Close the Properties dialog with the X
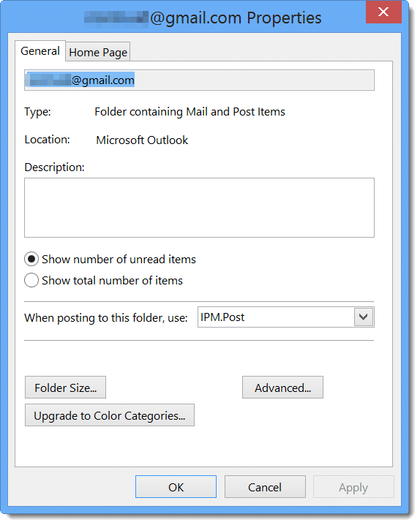 [x=383, y=12]
